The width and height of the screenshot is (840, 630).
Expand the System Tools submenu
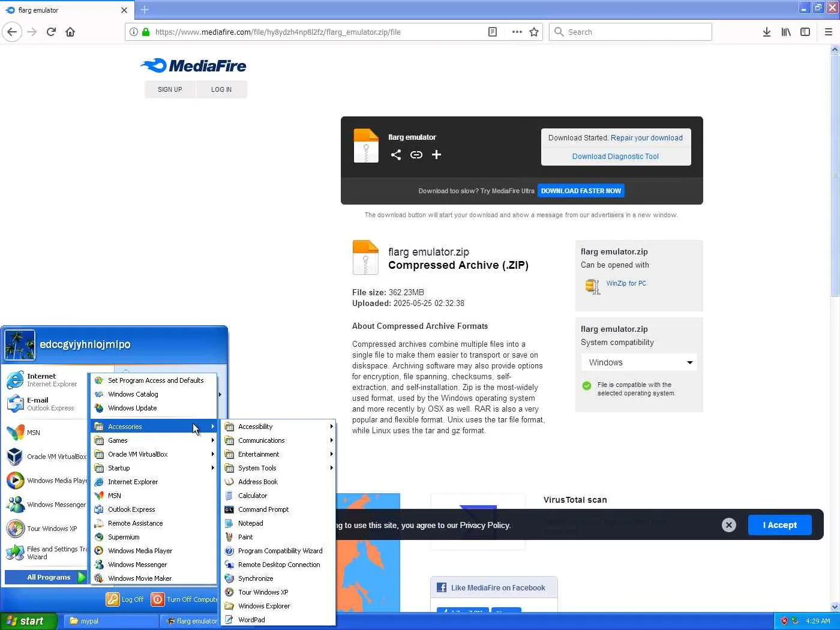pos(278,468)
